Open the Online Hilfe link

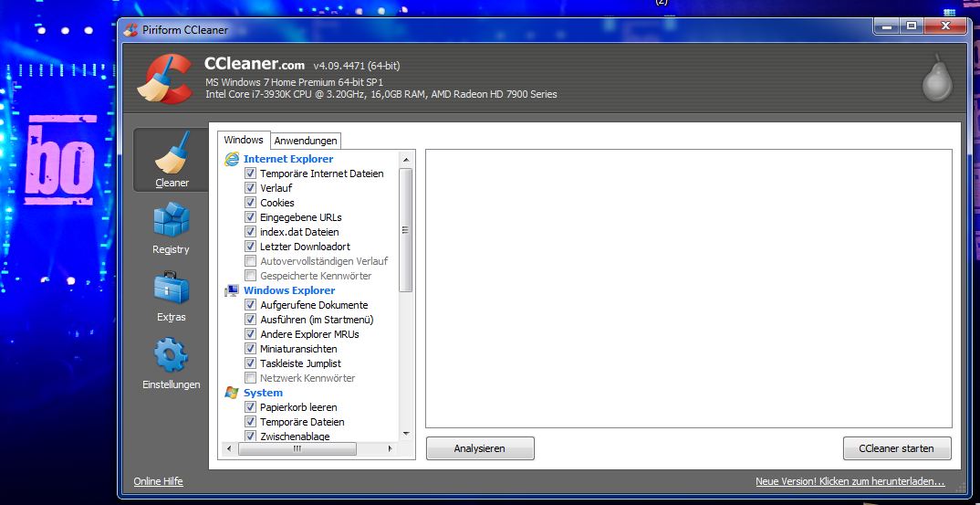coord(158,481)
